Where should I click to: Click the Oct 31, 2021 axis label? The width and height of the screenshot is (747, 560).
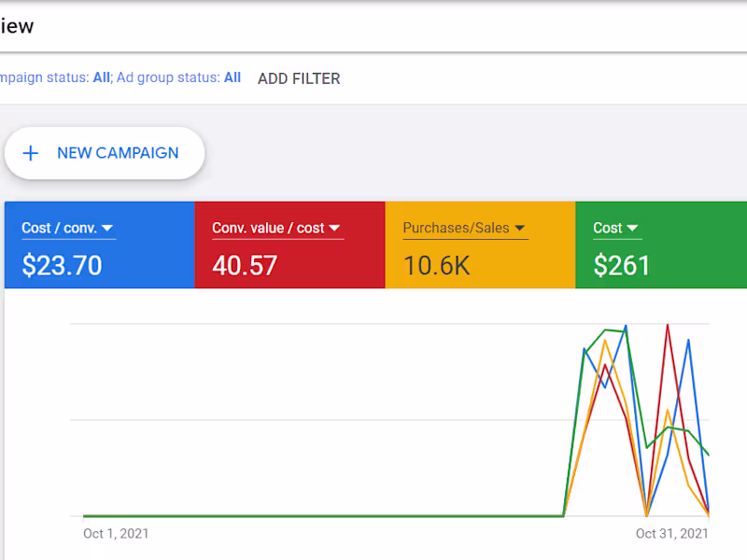(x=671, y=534)
